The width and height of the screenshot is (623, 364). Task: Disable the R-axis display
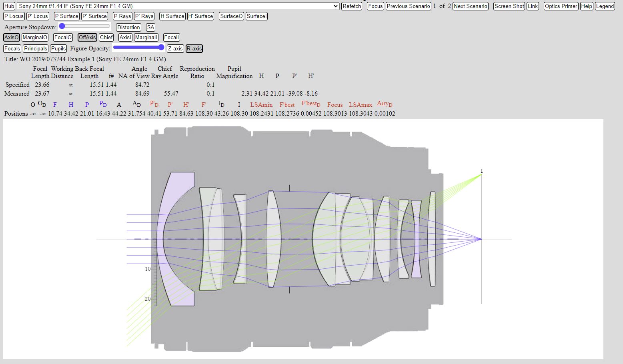click(194, 48)
